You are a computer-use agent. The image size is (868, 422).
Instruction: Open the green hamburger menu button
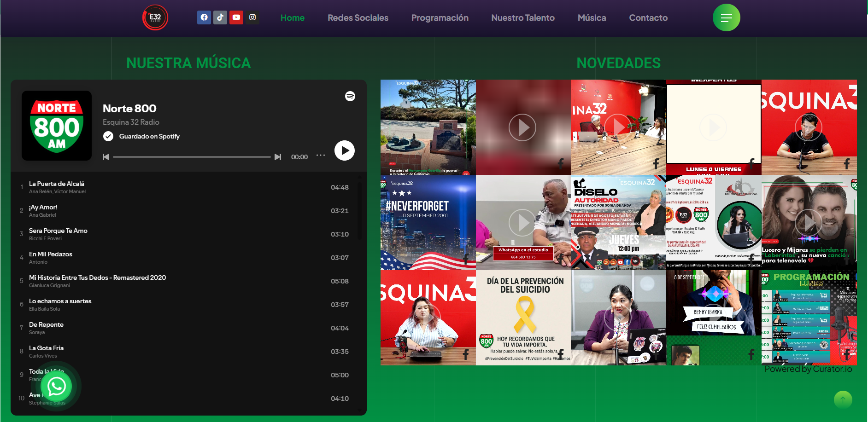(x=726, y=18)
